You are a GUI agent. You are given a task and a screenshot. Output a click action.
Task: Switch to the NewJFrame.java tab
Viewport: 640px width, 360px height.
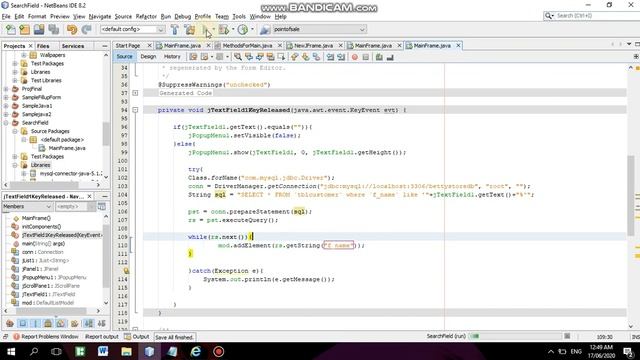tap(313, 46)
